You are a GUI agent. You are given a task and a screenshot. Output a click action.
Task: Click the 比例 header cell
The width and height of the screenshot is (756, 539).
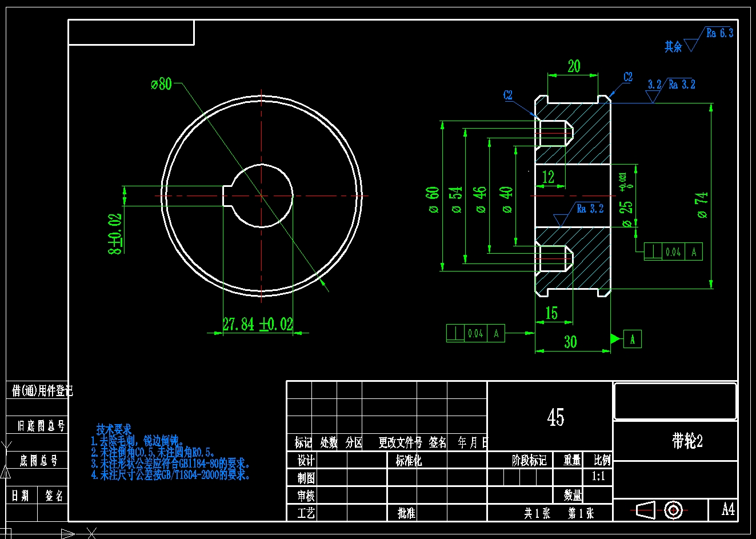pyautogui.click(x=602, y=460)
